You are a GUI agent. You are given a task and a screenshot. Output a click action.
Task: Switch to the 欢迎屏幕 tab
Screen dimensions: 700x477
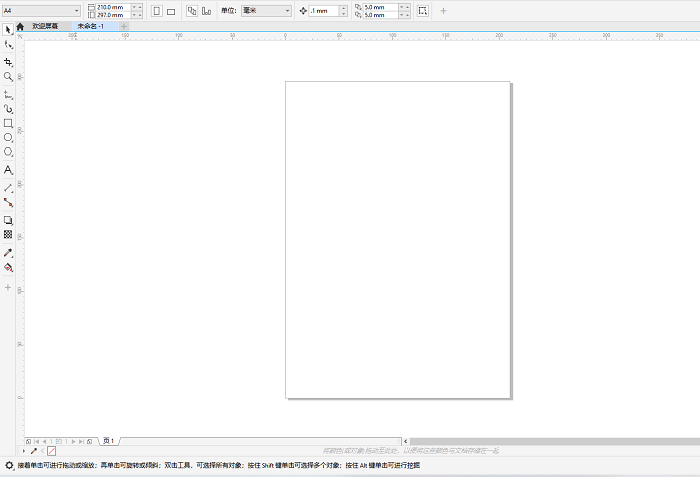click(45, 26)
